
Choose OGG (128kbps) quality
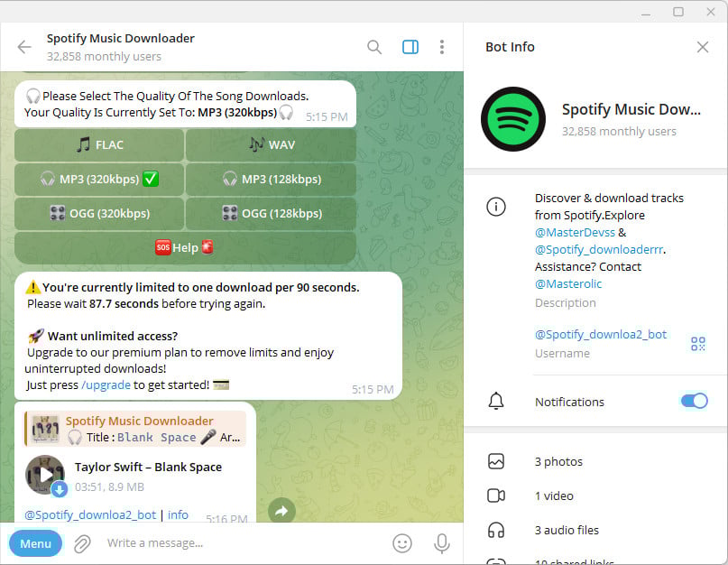pos(272,213)
